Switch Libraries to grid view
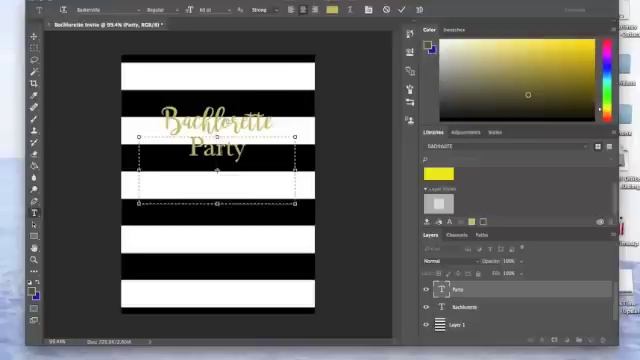Viewport: 640px width, 360px height. tap(598, 147)
